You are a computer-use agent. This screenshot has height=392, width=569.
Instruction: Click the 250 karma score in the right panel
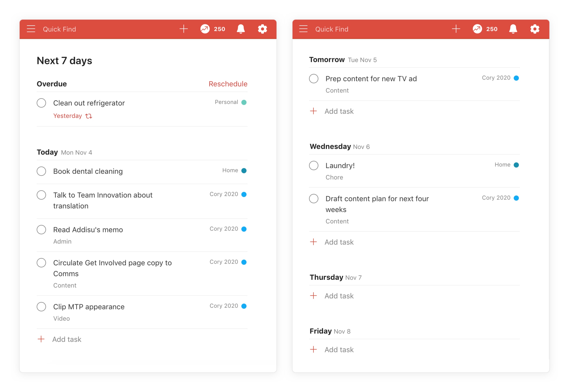click(x=492, y=29)
